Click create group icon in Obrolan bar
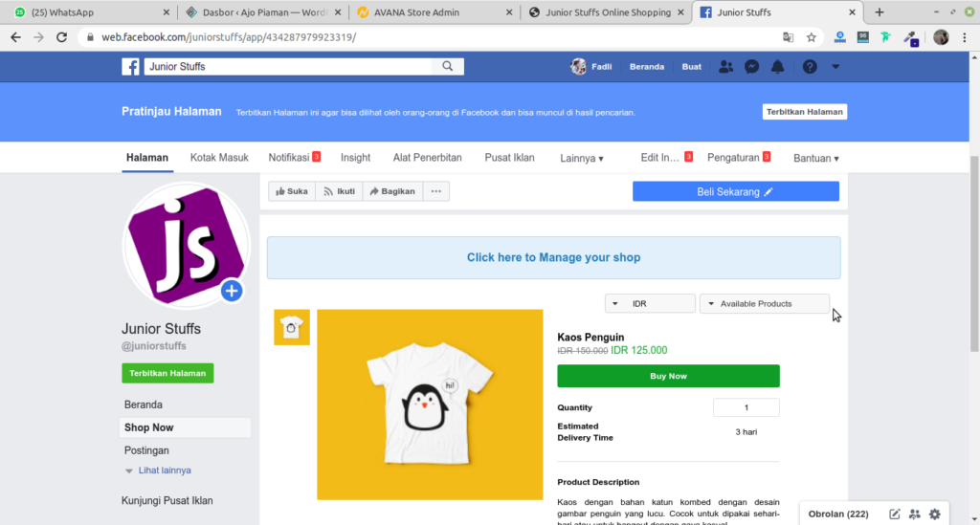Viewport: 980px width, 525px height. point(914,514)
